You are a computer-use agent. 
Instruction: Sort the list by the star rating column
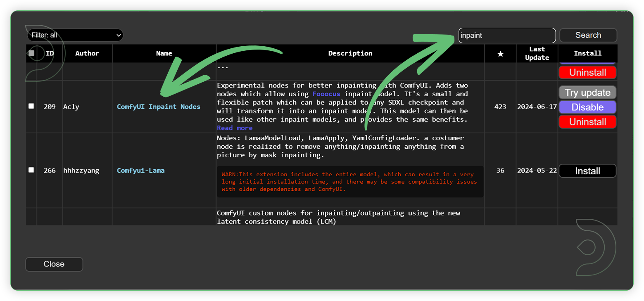500,53
